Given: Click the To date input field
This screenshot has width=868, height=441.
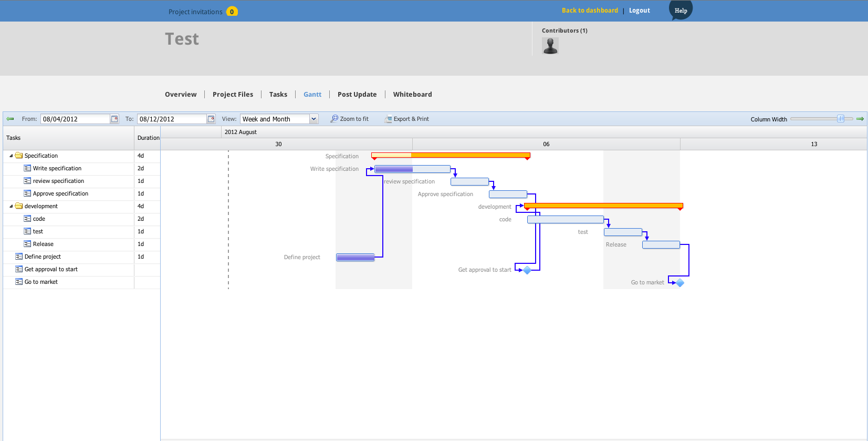Looking at the screenshot, I should coord(172,119).
